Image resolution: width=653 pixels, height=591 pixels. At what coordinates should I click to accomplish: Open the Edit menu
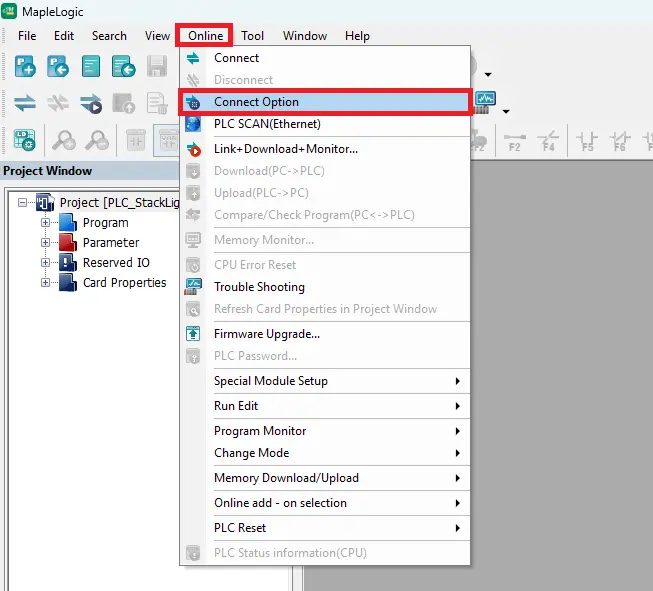pyautogui.click(x=64, y=36)
